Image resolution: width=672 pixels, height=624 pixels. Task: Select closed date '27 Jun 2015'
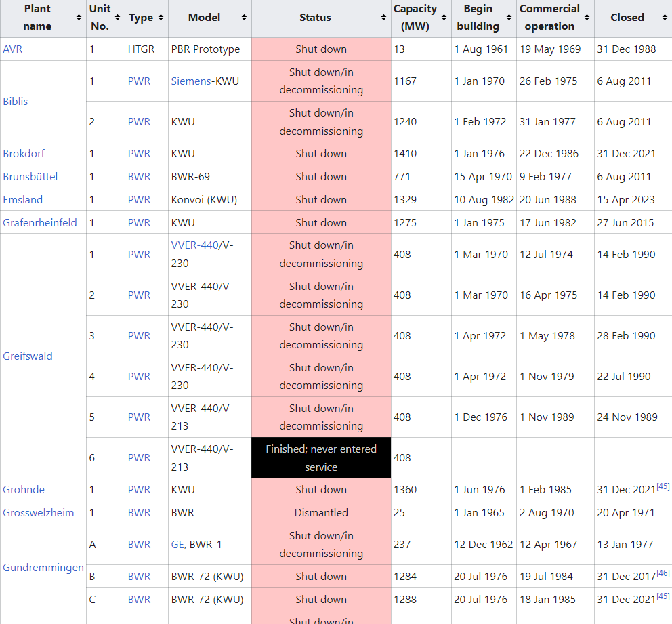(x=625, y=223)
